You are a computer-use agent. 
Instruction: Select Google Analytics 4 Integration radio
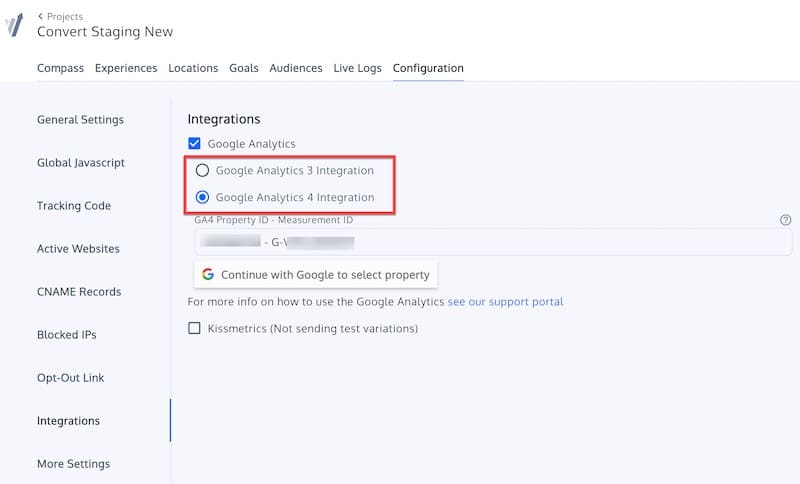coord(203,197)
